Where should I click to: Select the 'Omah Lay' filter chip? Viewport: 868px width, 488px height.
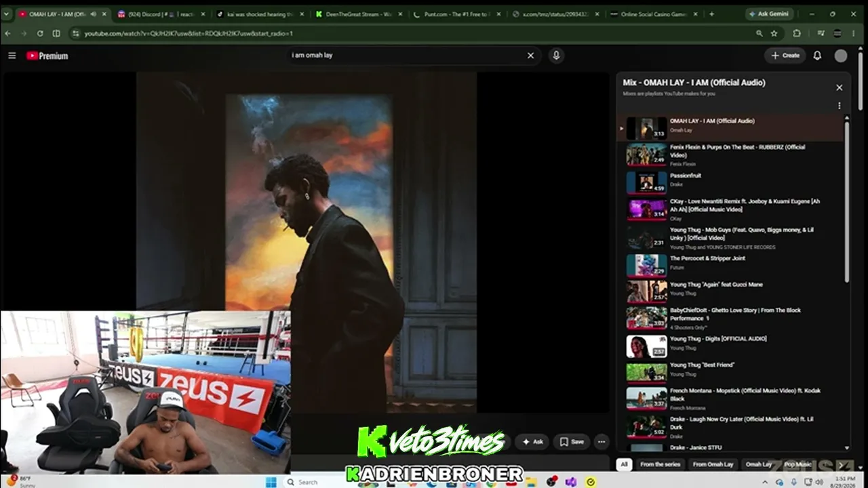click(x=759, y=464)
